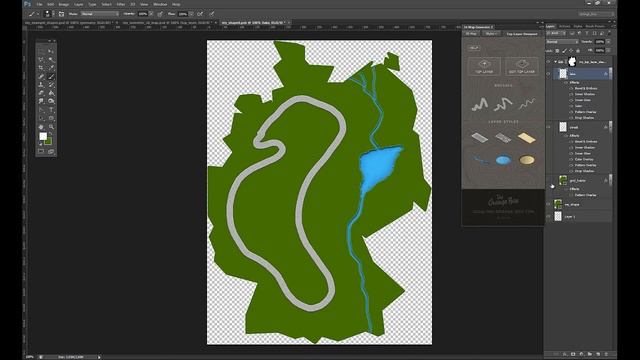The image size is (640, 360).
Task: Select the Crop tool
Action: click(41, 68)
